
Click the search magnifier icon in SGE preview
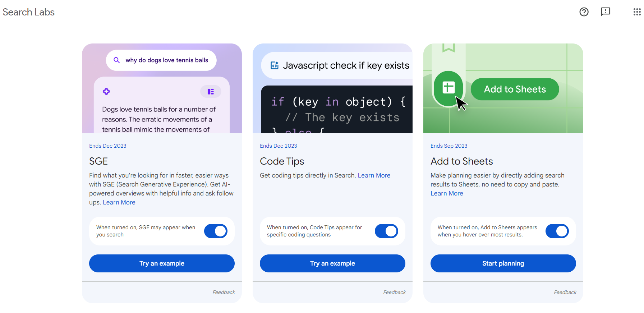pyautogui.click(x=117, y=60)
